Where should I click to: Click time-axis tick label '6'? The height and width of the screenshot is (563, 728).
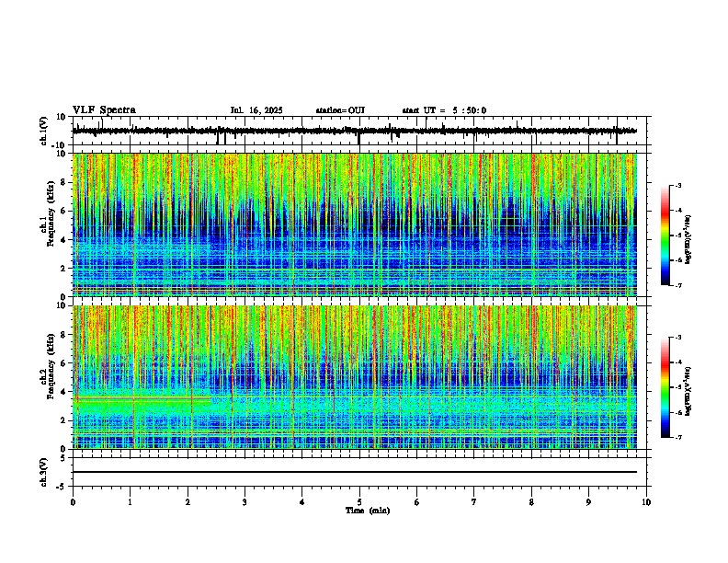tap(417, 502)
